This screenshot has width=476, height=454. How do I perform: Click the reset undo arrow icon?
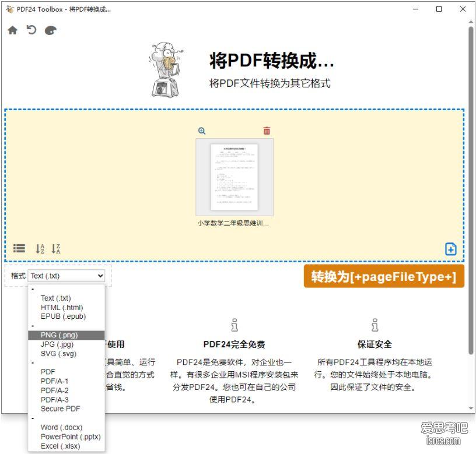click(x=32, y=30)
